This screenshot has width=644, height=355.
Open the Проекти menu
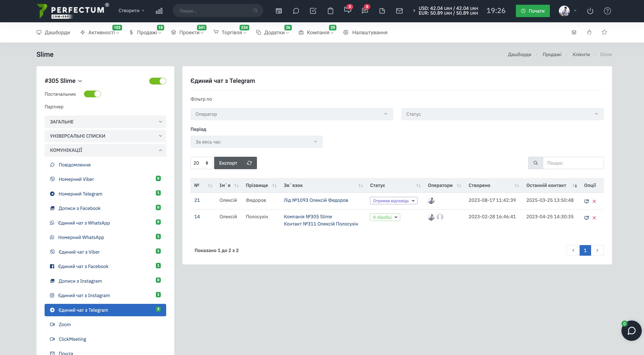[x=187, y=32]
